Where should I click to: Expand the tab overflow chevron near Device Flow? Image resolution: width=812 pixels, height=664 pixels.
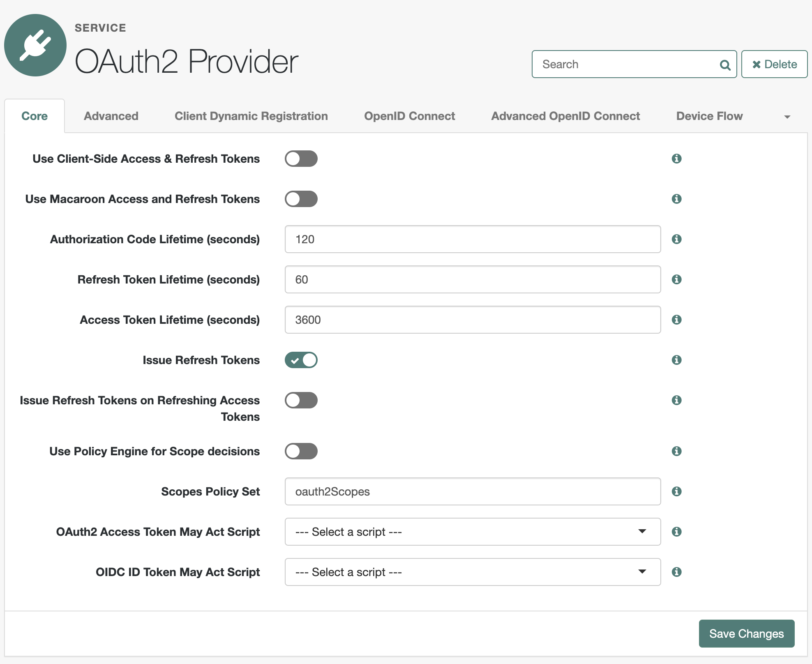(787, 116)
